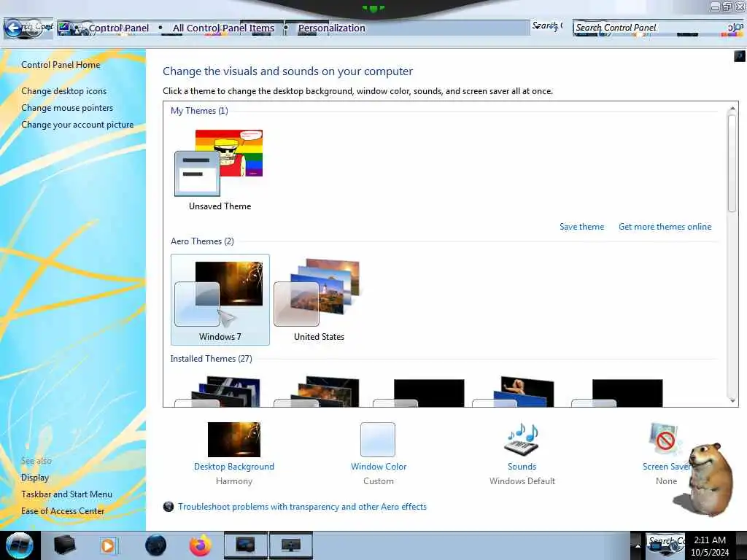The width and height of the screenshot is (747, 560).
Task: Open the Screen Saver text link
Action: (x=667, y=467)
